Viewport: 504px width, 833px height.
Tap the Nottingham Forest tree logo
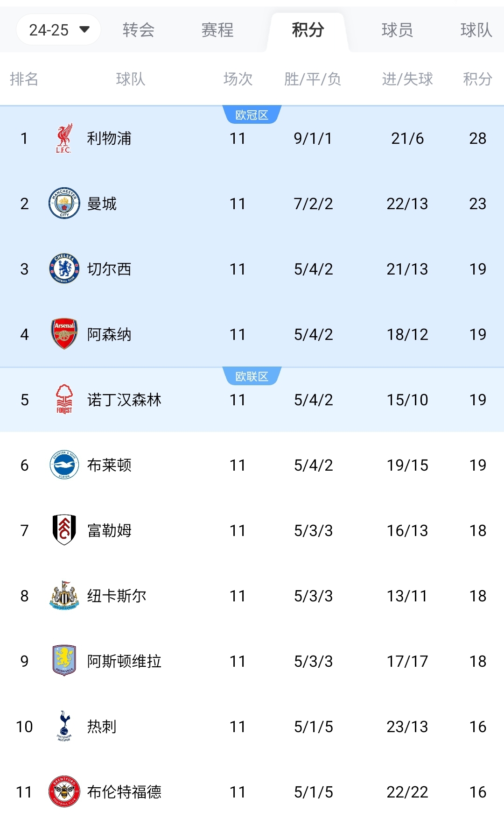click(64, 400)
